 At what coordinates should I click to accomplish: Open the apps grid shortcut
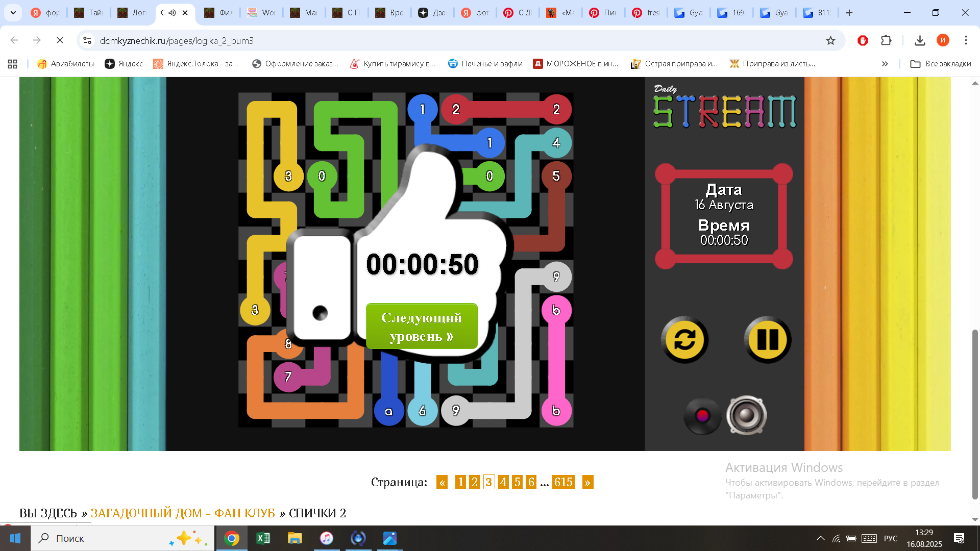[13, 64]
